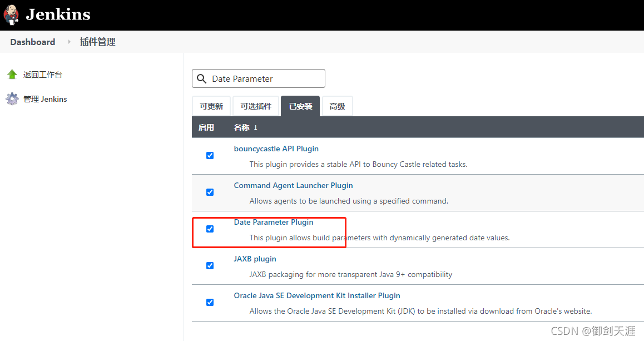Image resolution: width=644 pixels, height=341 pixels.
Task: Click the 插件管理 breadcrumb
Action: point(97,42)
